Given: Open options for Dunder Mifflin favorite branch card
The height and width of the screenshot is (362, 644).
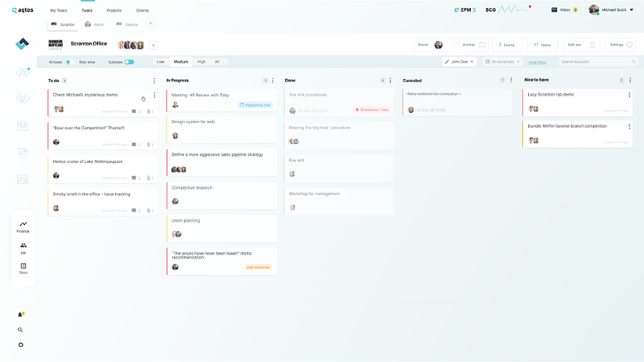Looking at the screenshot, I should click(630, 127).
